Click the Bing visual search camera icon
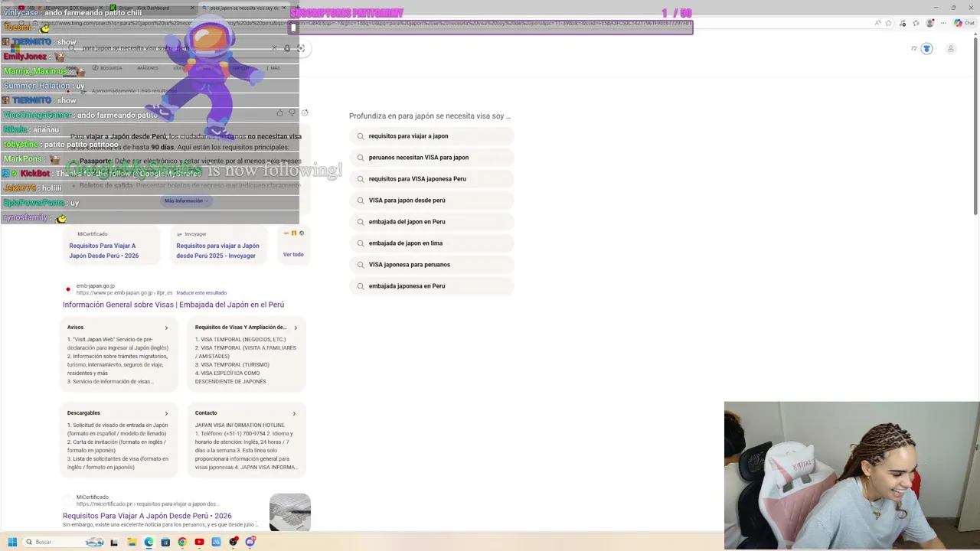Image resolution: width=980 pixels, height=551 pixels. (301, 48)
